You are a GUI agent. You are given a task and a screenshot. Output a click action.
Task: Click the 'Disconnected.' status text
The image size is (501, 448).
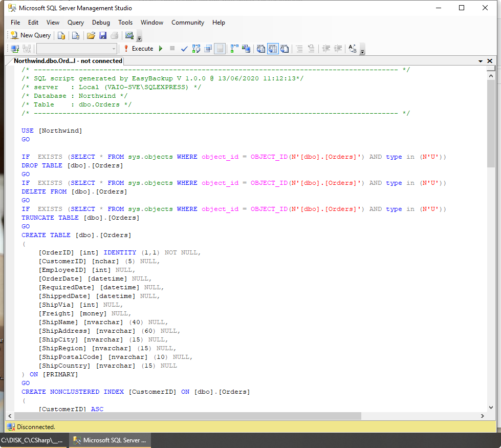(36, 427)
